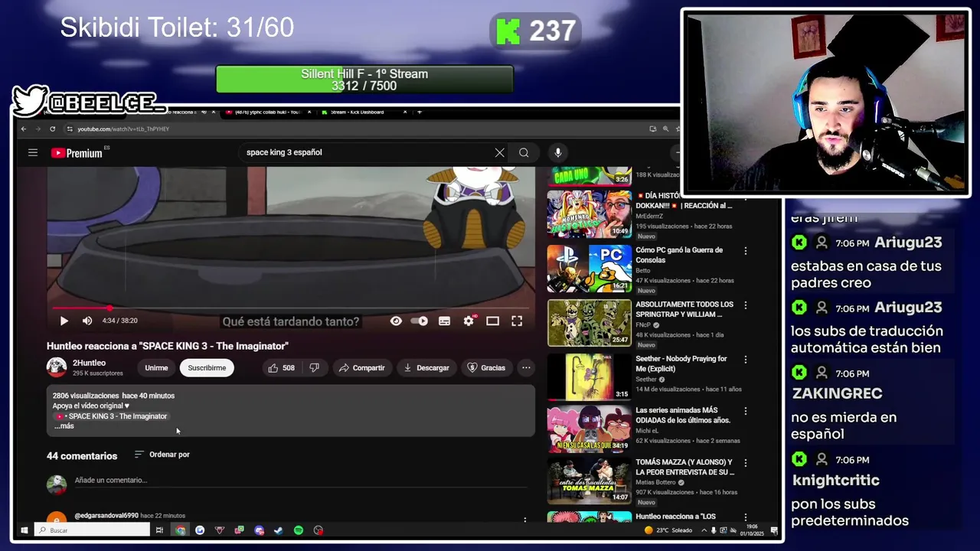Open the weather widget '23°C Soleado'
Image resolution: width=980 pixels, height=551 pixels.
click(x=668, y=530)
